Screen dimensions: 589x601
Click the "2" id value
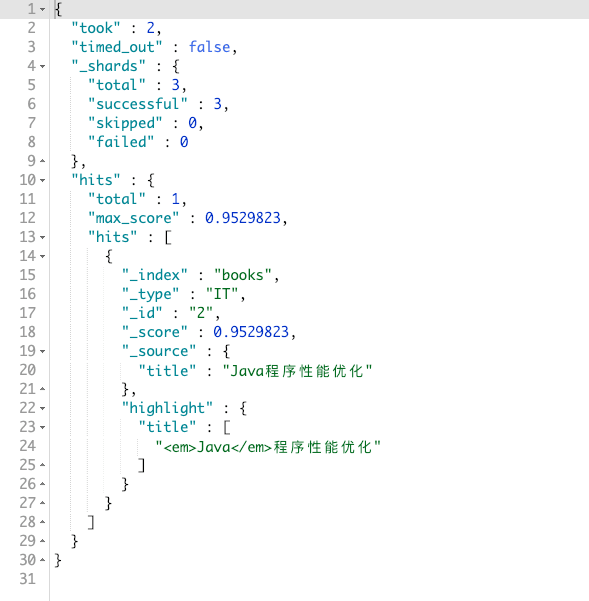click(x=201, y=313)
